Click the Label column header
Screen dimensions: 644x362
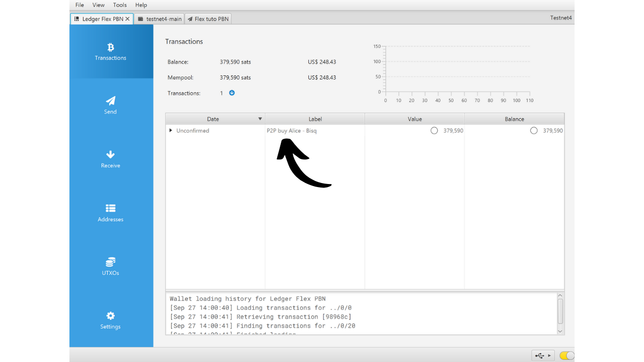pos(315,119)
